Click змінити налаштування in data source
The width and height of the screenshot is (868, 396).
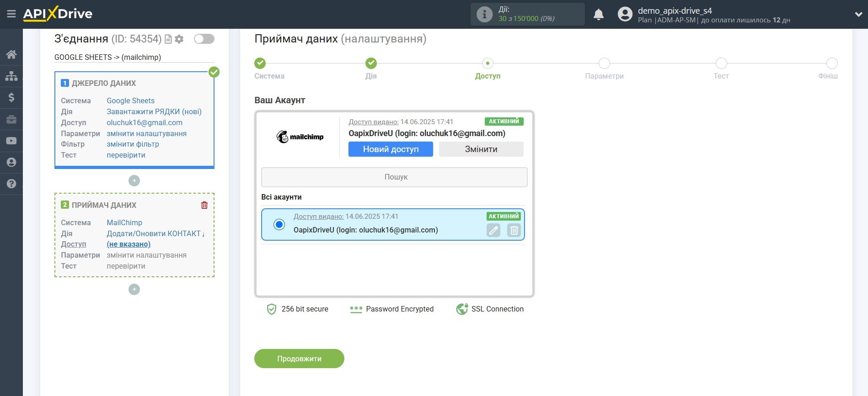click(x=146, y=133)
